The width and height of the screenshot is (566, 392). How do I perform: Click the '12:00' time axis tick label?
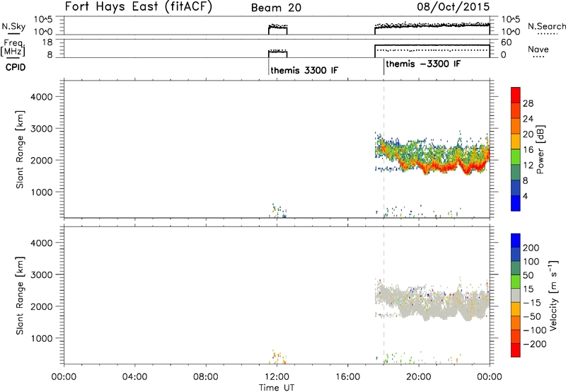click(x=277, y=377)
